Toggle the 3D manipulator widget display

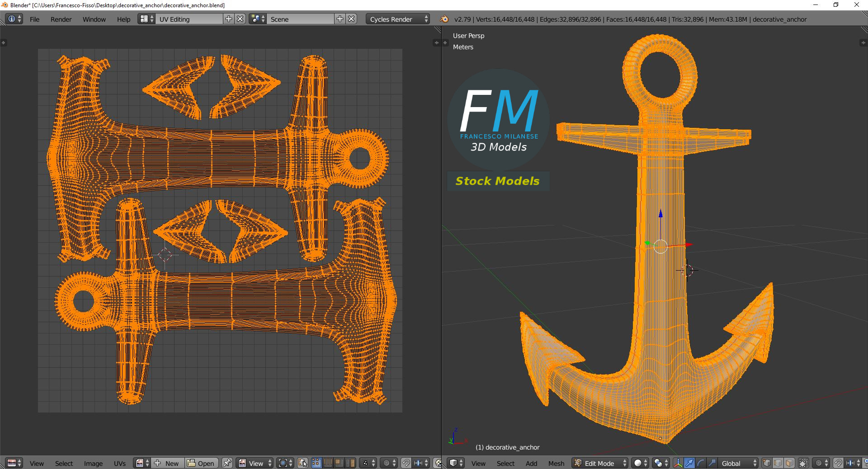678,463
